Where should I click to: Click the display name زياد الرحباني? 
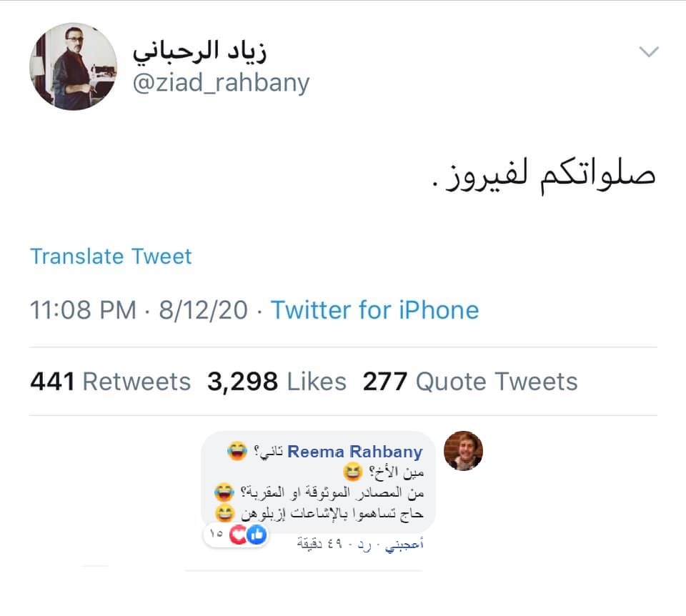coord(204,51)
